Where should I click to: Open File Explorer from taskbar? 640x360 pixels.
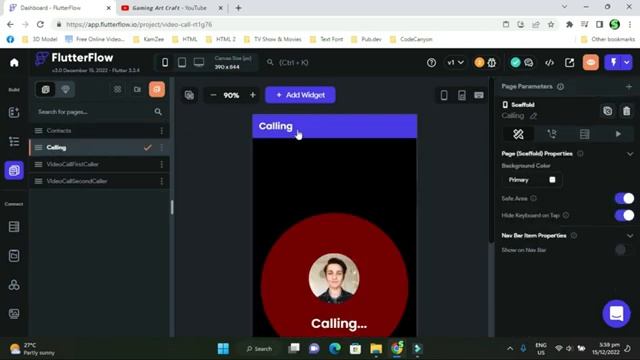click(376, 349)
